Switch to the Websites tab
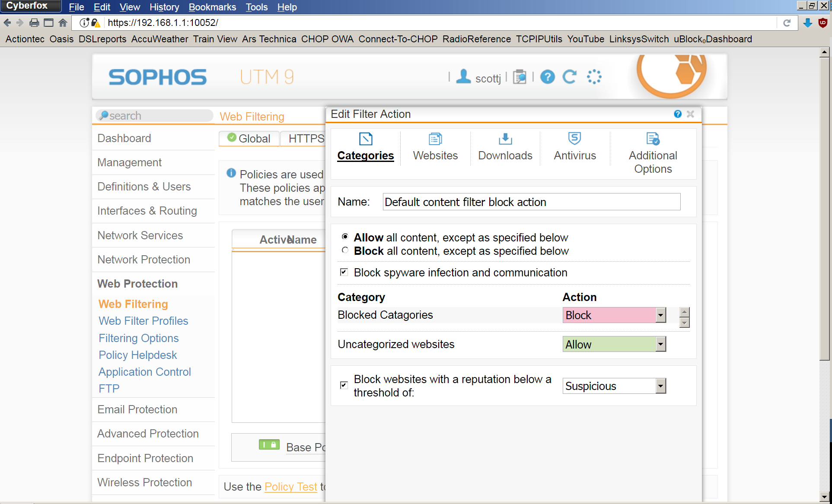 point(435,147)
